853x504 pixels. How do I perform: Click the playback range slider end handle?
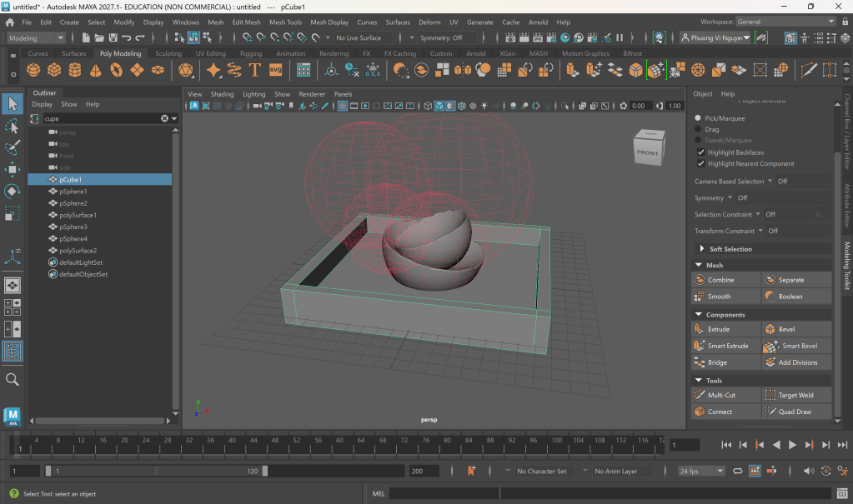pyautogui.click(x=265, y=471)
